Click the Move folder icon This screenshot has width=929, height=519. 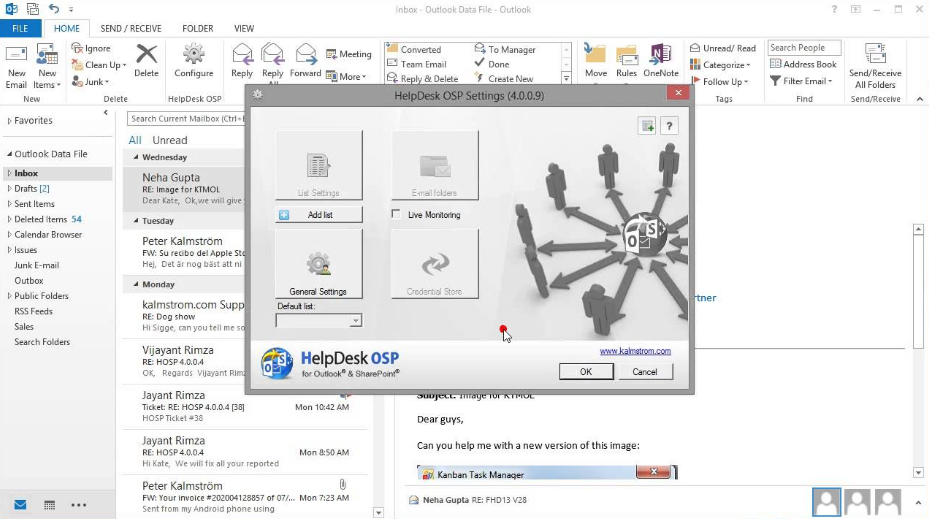pos(595,53)
